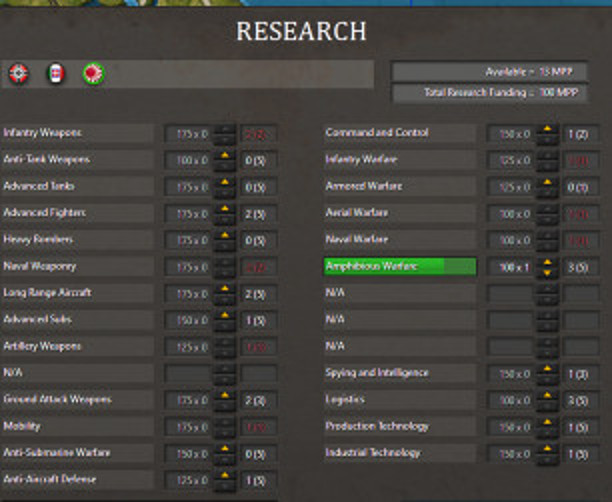Viewport: 612px width, 502px height.
Task: Click the RESEARCH panel title
Action: (301, 31)
